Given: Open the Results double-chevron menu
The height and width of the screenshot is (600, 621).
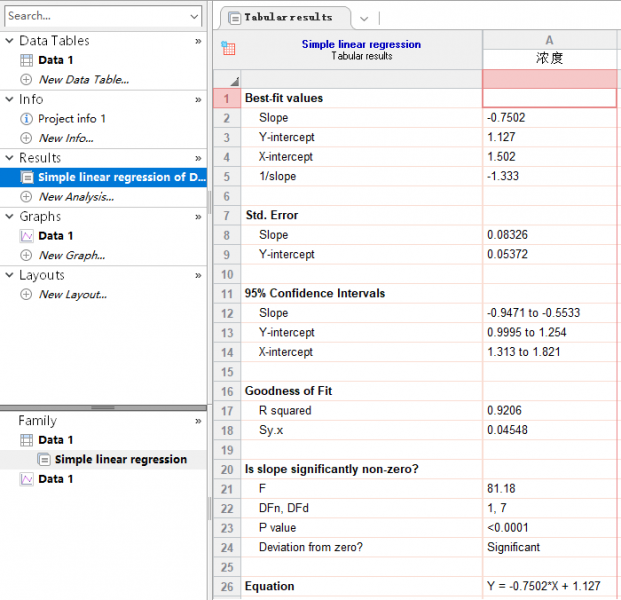Looking at the screenshot, I should 198,158.
